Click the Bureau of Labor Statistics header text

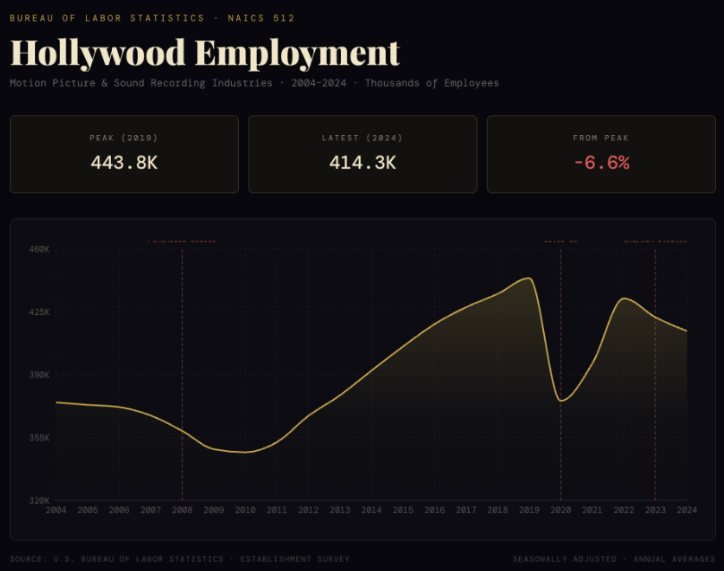point(152,18)
